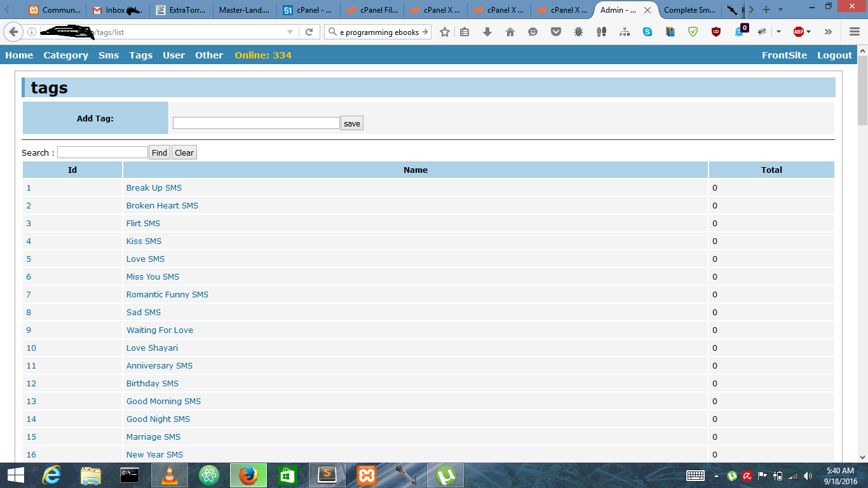The height and width of the screenshot is (488, 868).
Task: Open the Pocket toolbar icon
Action: (556, 32)
